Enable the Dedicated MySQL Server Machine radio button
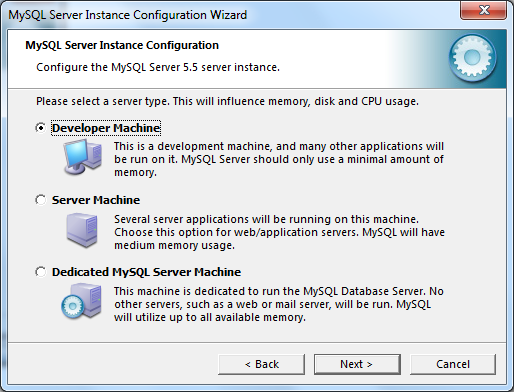The width and height of the screenshot is (514, 392). [x=41, y=272]
